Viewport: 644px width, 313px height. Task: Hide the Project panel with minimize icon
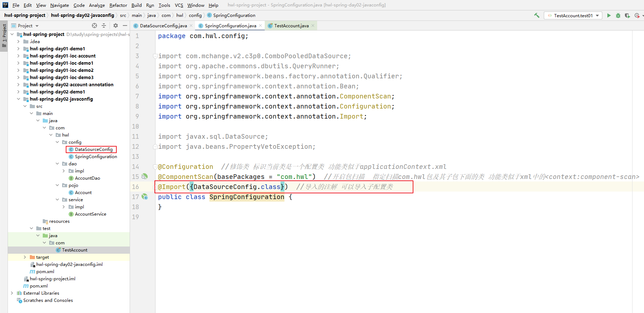pyautogui.click(x=125, y=26)
